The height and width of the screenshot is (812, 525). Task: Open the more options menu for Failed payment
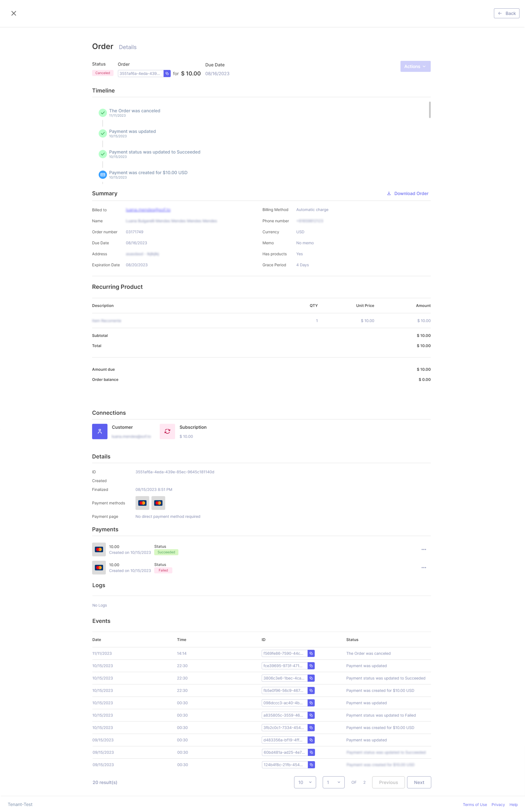point(424,568)
